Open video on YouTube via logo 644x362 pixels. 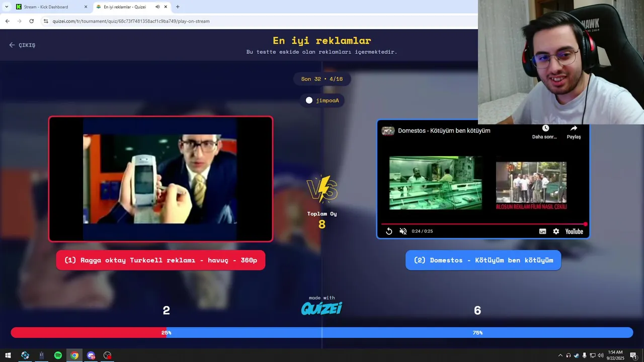(574, 231)
